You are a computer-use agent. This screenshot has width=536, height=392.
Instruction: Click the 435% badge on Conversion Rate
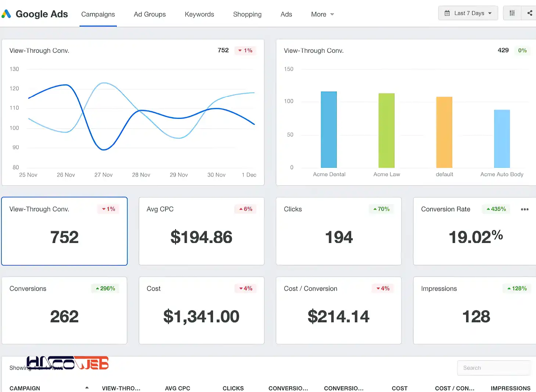coord(496,209)
